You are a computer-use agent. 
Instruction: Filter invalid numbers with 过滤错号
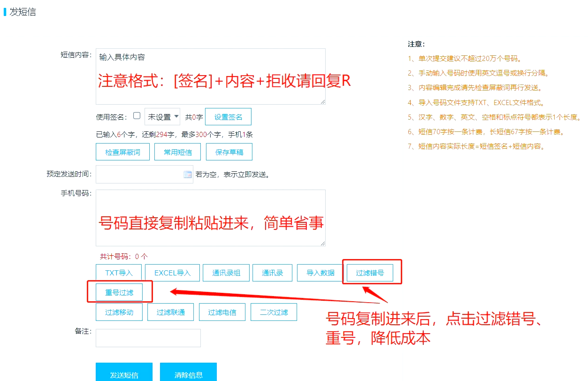click(370, 273)
